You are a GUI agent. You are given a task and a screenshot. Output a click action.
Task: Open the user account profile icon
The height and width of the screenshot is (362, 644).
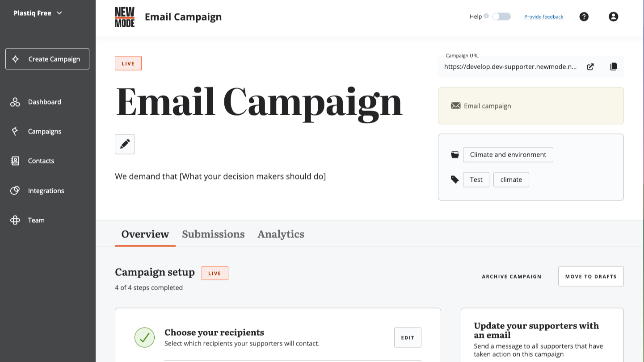tap(613, 17)
